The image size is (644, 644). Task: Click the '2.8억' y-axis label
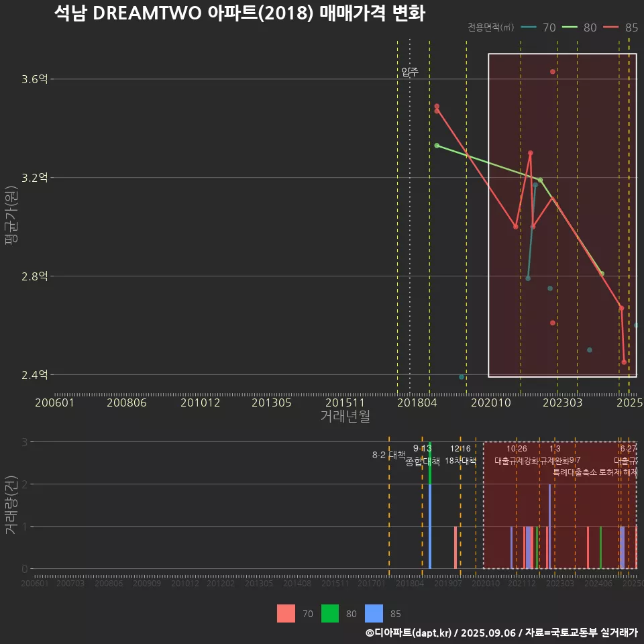click(x=35, y=276)
